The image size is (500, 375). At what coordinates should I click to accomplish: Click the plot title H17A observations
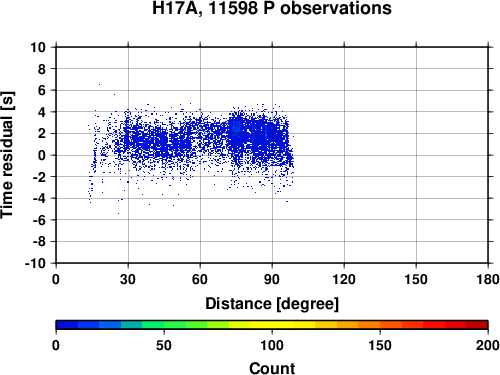(272, 8)
